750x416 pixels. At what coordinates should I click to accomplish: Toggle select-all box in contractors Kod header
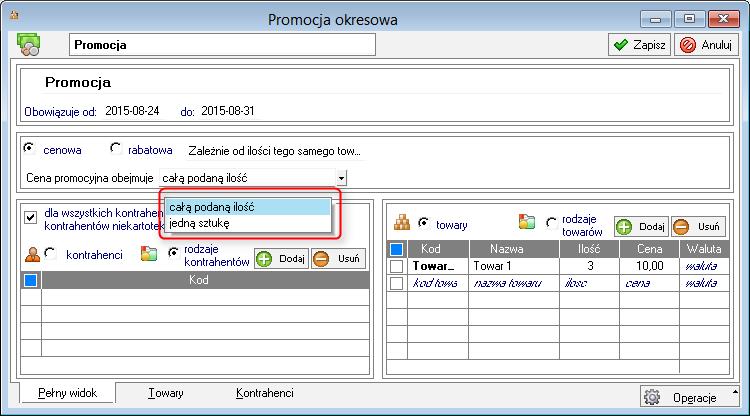(x=31, y=280)
